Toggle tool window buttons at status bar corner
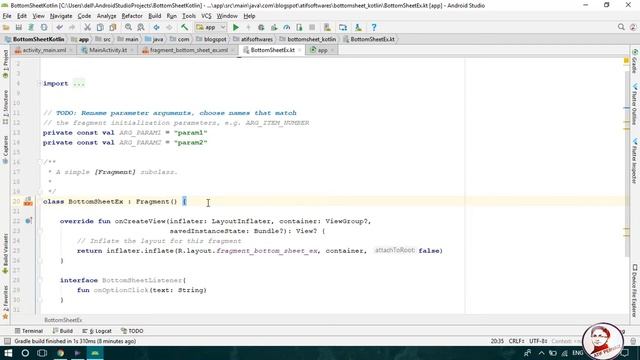 coord(7,341)
